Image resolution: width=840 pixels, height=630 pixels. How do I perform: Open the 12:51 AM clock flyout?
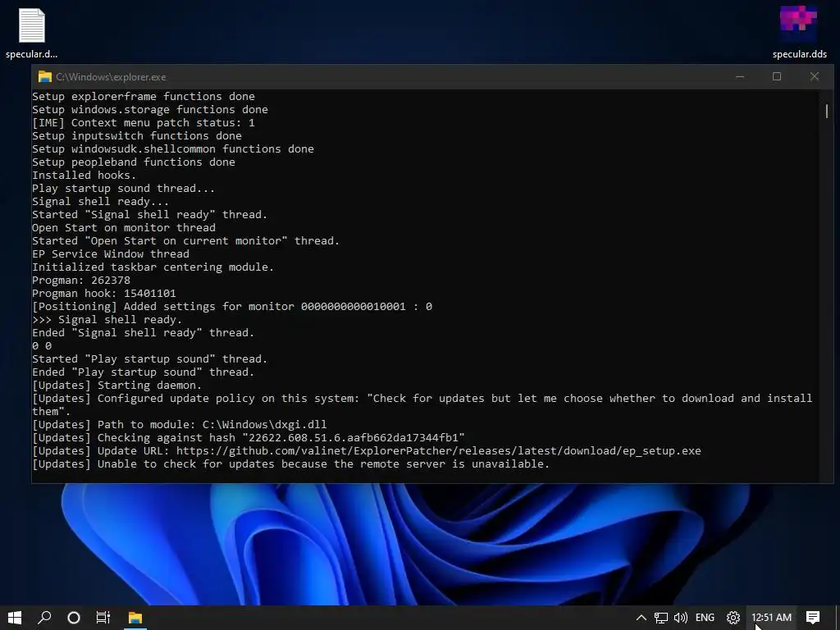771,618
